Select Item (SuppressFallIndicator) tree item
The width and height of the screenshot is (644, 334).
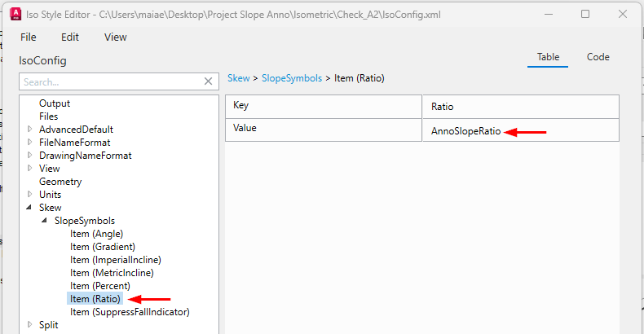[130, 312]
